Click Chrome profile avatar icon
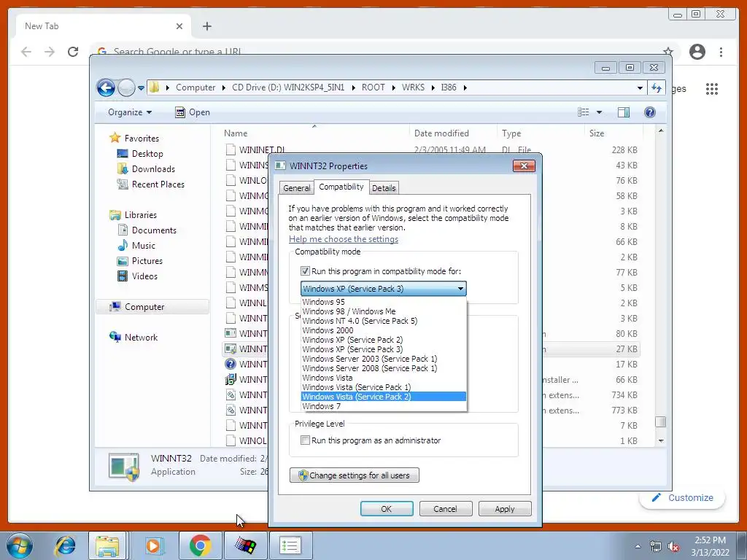Screen dimensions: 747x560 click(x=697, y=52)
